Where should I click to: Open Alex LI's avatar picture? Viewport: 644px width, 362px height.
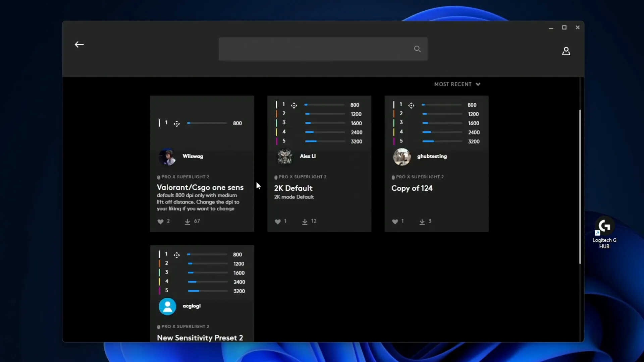coord(284,157)
